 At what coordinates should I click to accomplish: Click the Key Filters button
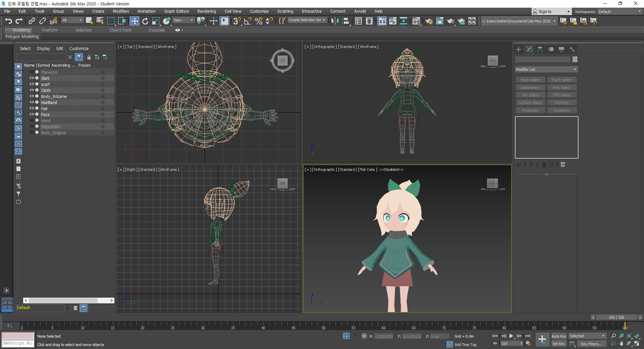point(591,344)
